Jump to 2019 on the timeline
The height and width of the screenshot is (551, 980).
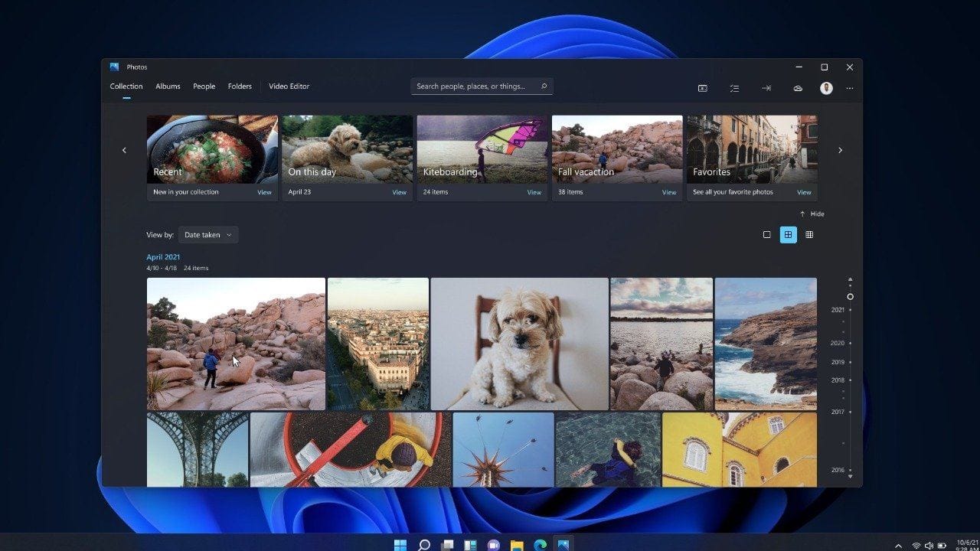pos(838,362)
